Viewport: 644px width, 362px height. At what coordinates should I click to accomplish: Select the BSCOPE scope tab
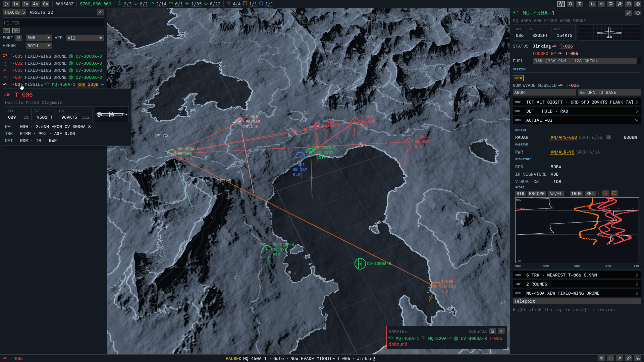click(x=537, y=194)
